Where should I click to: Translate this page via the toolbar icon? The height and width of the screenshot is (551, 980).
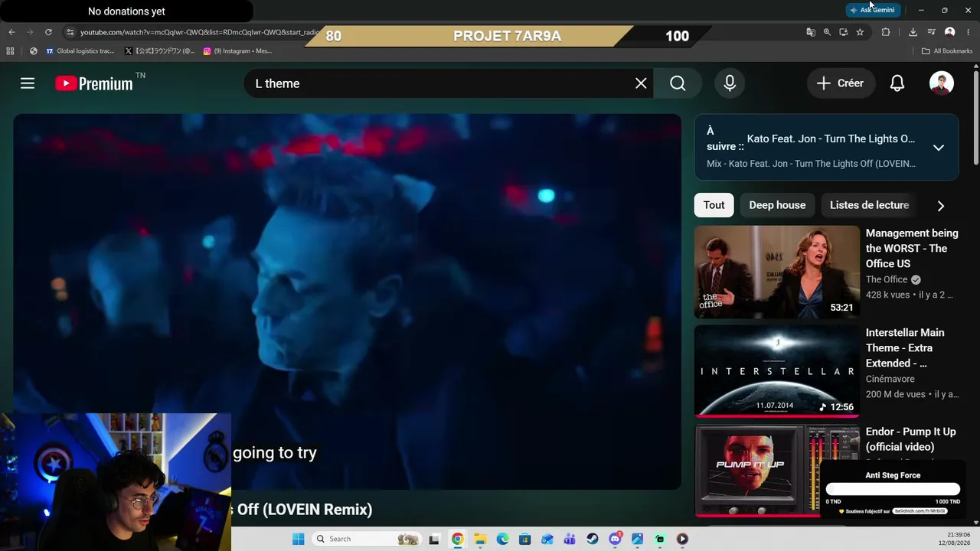coord(811,32)
